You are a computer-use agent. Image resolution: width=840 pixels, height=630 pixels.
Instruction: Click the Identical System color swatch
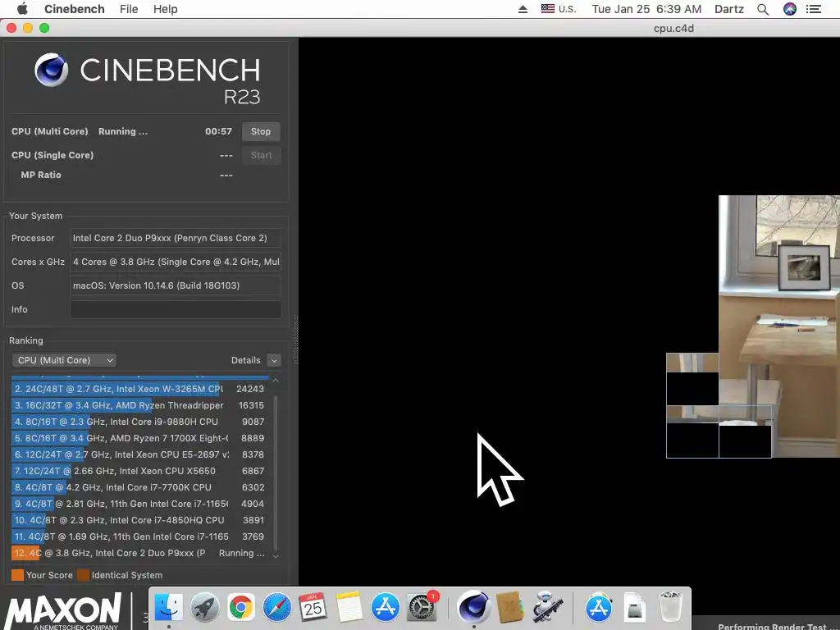(x=83, y=575)
